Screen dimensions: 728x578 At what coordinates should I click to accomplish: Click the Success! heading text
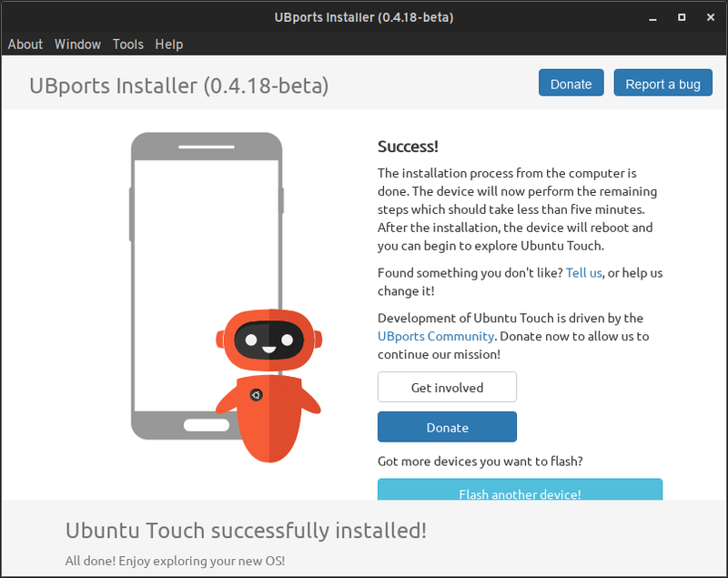(408, 147)
